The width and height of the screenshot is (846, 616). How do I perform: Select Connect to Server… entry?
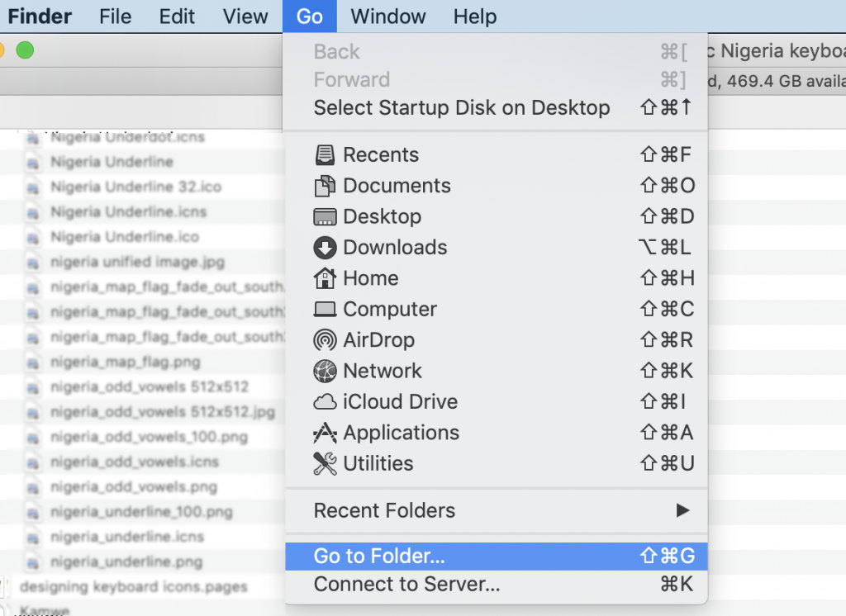(x=497, y=584)
